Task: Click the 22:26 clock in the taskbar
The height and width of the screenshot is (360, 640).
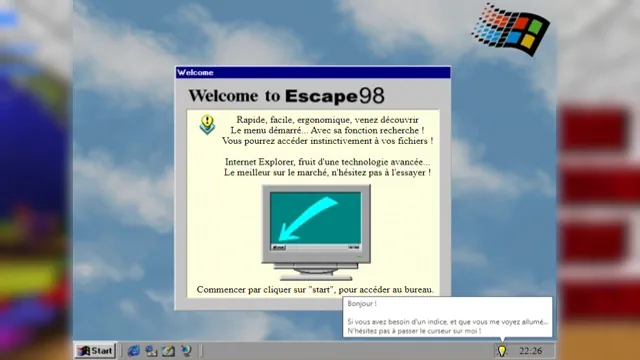Action: (x=531, y=351)
